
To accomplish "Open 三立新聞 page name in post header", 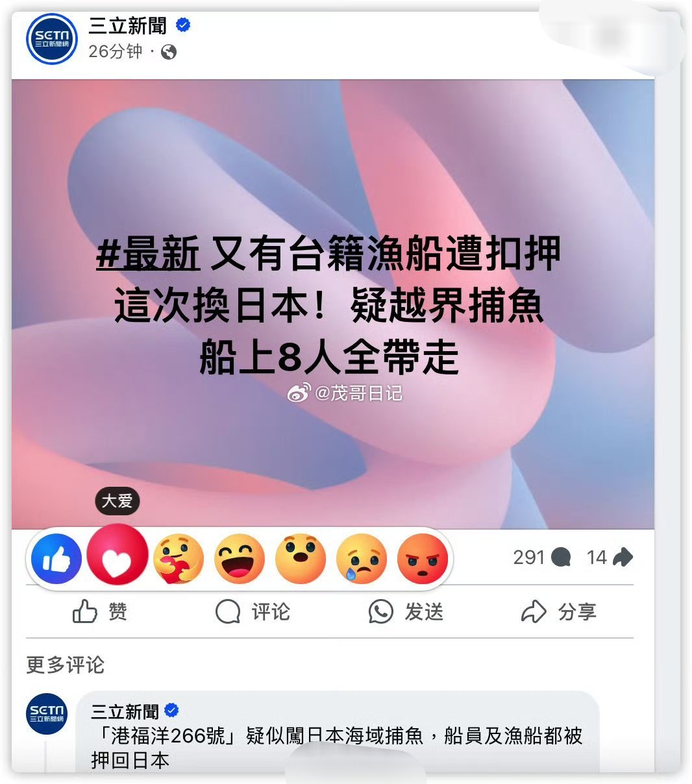I will pos(128,26).
